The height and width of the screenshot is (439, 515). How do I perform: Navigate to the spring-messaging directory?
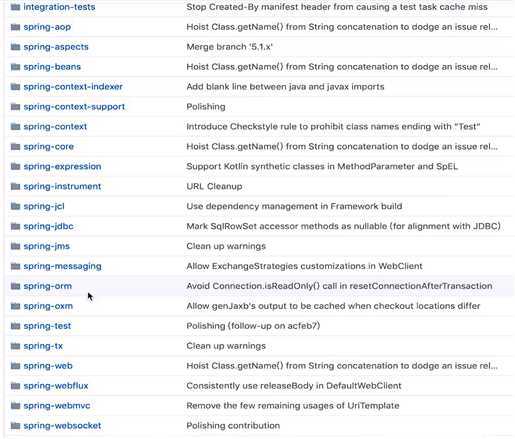(62, 266)
